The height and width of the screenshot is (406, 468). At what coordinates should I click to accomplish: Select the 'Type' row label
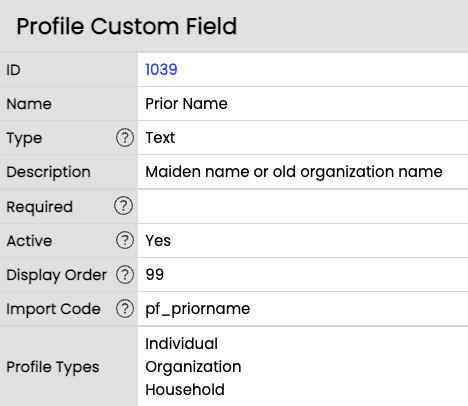click(x=24, y=139)
